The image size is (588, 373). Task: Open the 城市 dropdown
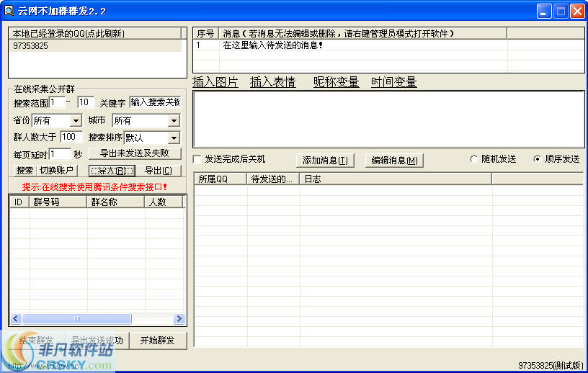click(174, 121)
